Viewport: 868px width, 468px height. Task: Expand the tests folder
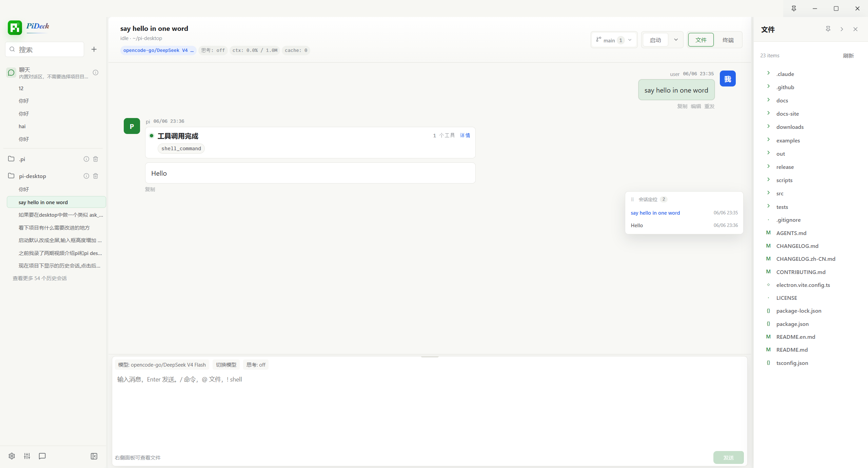pyautogui.click(x=769, y=206)
